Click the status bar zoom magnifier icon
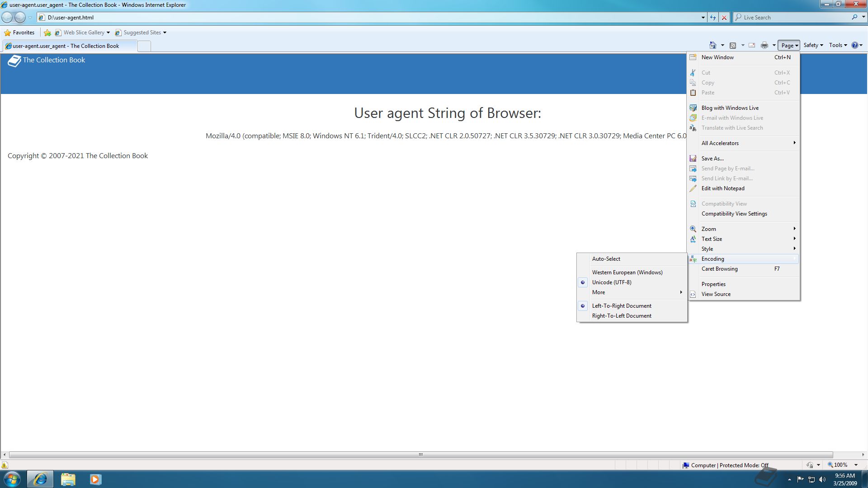Screen dimensions: 868x488 [x=830, y=465]
